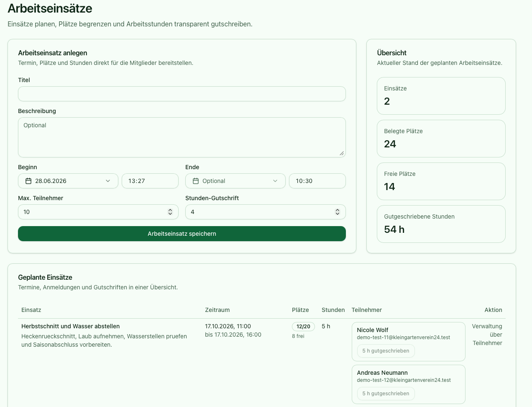Click the Belegte Plätze card showing 24
Viewport: 532px width, 407px height.
[x=441, y=139]
